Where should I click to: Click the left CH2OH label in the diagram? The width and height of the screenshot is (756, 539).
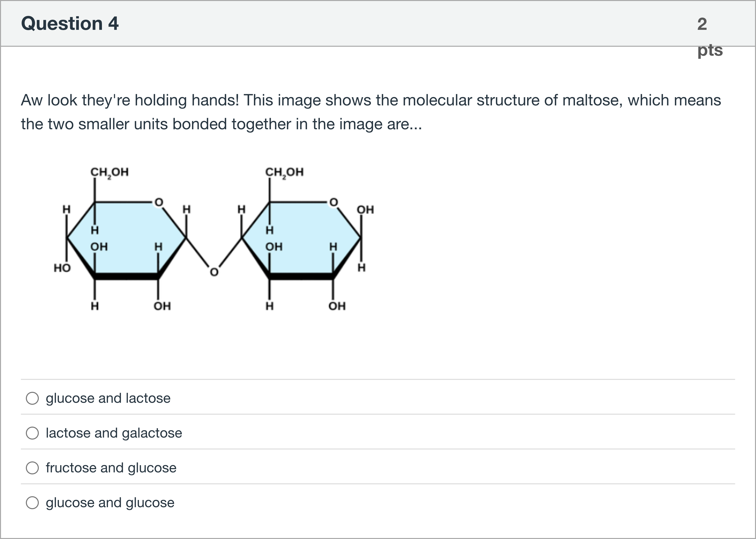pos(110,172)
